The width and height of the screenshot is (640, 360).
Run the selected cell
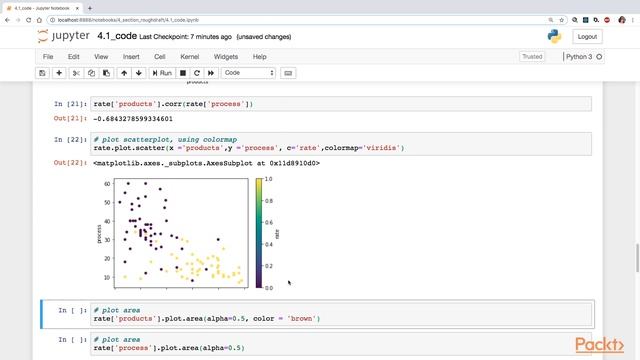pos(162,73)
